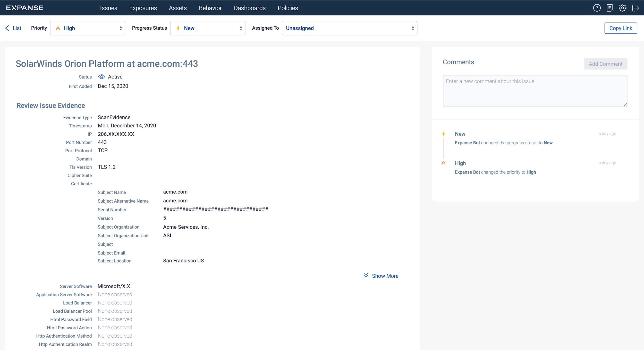This screenshot has height=350, width=644.
Task: Open the Exposures menu
Action: click(143, 8)
